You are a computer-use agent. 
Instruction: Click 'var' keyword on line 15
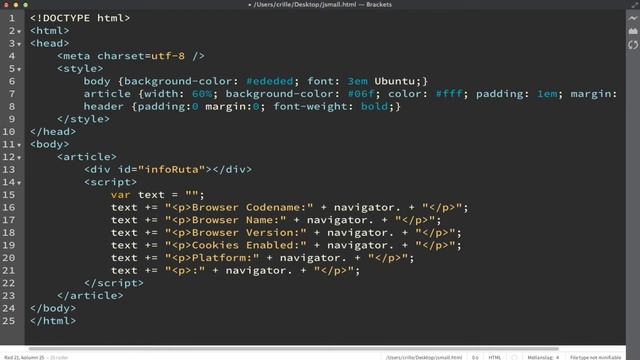click(x=120, y=195)
